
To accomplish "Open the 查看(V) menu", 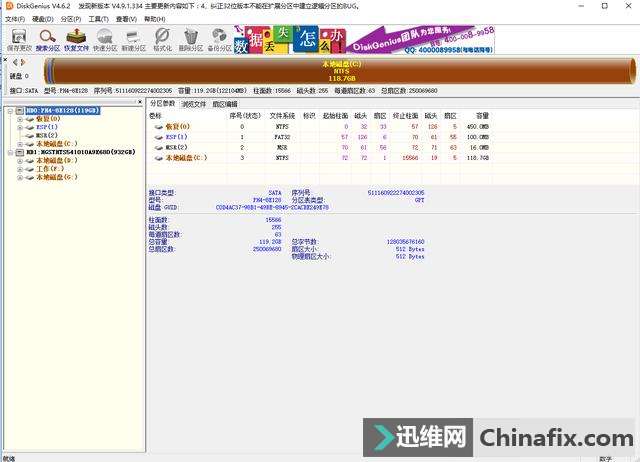I will 126,19.
